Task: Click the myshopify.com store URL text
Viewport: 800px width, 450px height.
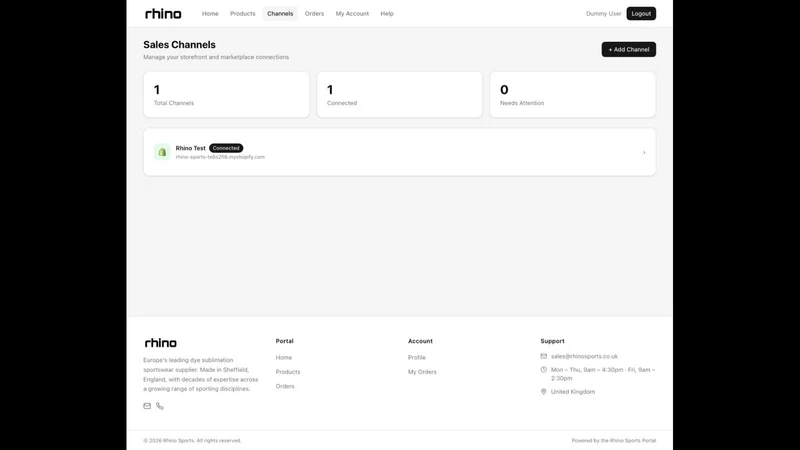Action: point(220,157)
